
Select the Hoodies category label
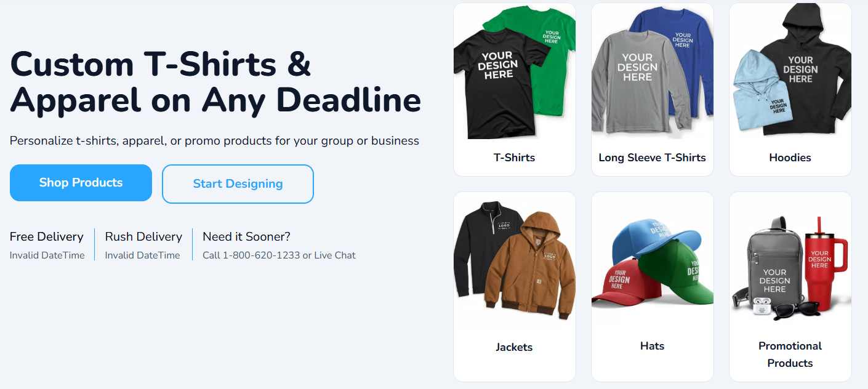(790, 158)
